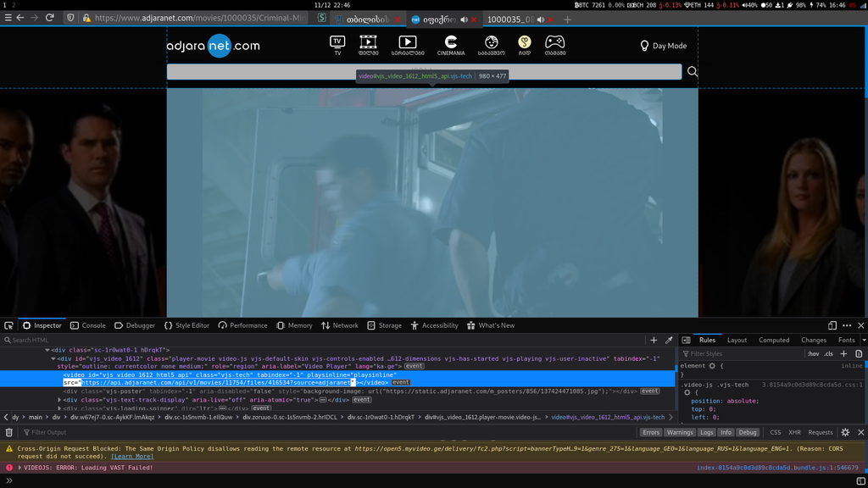Screen dimensions: 868x488
Task: Toggle the Warnings console filter
Action: point(680,432)
